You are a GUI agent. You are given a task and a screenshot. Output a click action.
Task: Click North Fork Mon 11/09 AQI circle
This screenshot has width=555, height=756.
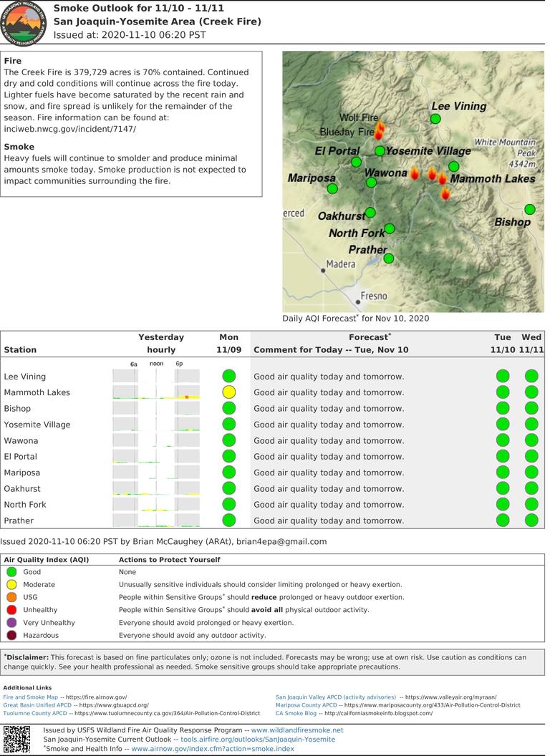229,504
